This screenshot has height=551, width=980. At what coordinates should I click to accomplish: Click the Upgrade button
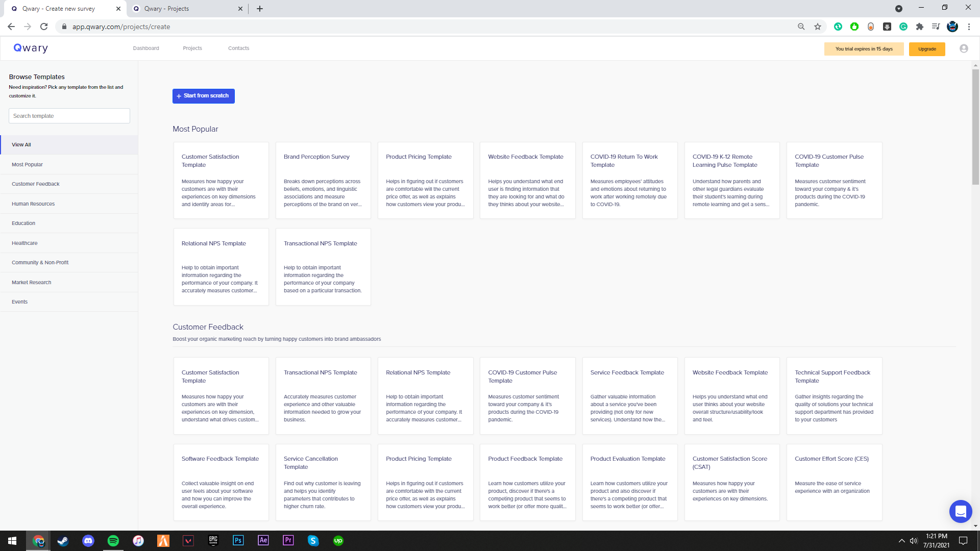927,49
